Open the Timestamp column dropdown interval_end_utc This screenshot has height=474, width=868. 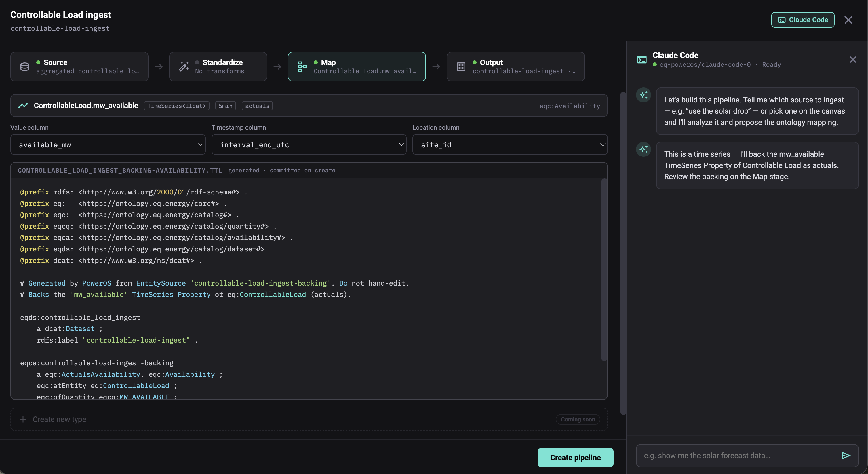tap(309, 145)
